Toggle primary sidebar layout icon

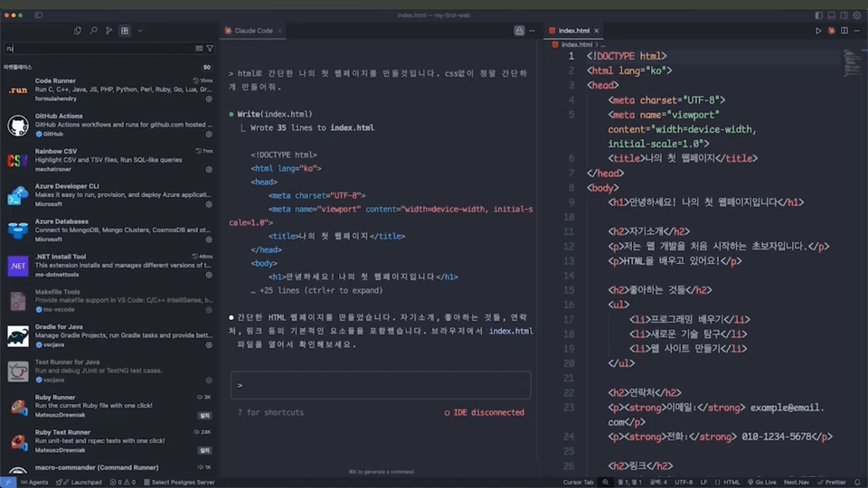[819, 15]
